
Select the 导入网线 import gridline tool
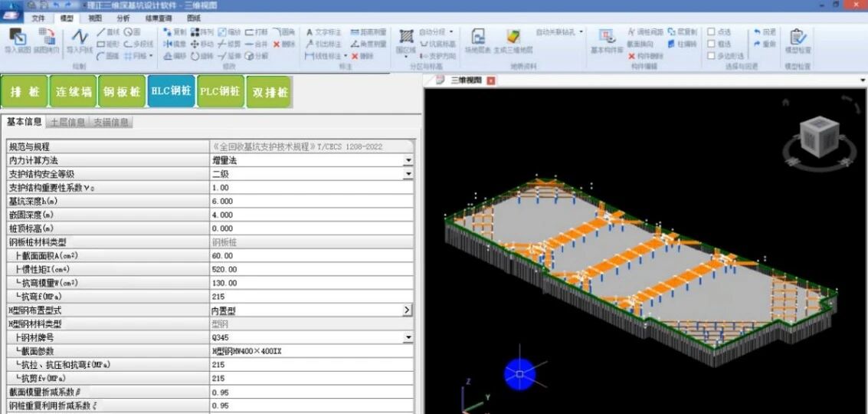pyautogui.click(x=80, y=40)
